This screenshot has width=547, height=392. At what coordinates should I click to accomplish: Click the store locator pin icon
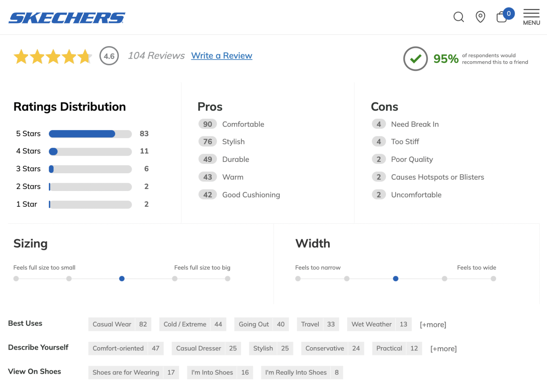tap(480, 16)
